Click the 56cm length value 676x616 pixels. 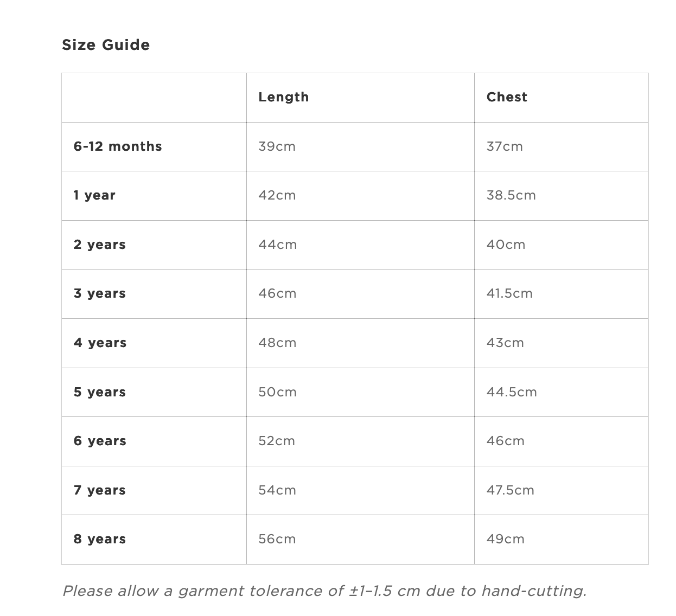point(277,539)
